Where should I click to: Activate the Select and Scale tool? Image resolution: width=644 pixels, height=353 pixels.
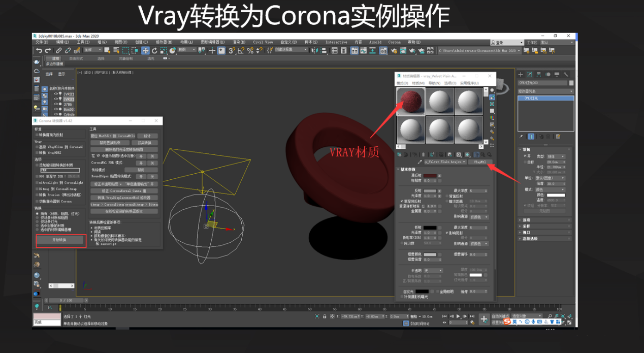point(164,50)
